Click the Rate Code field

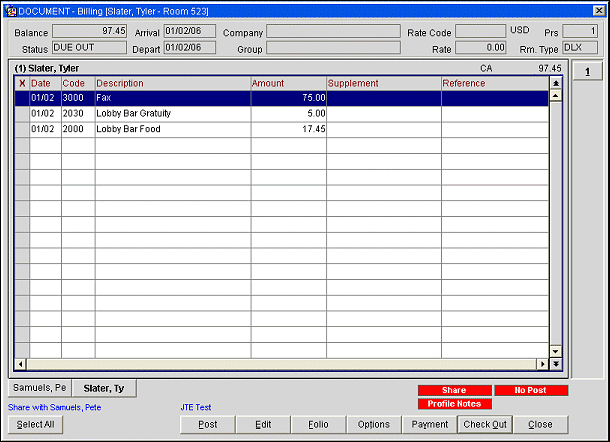tap(480, 32)
